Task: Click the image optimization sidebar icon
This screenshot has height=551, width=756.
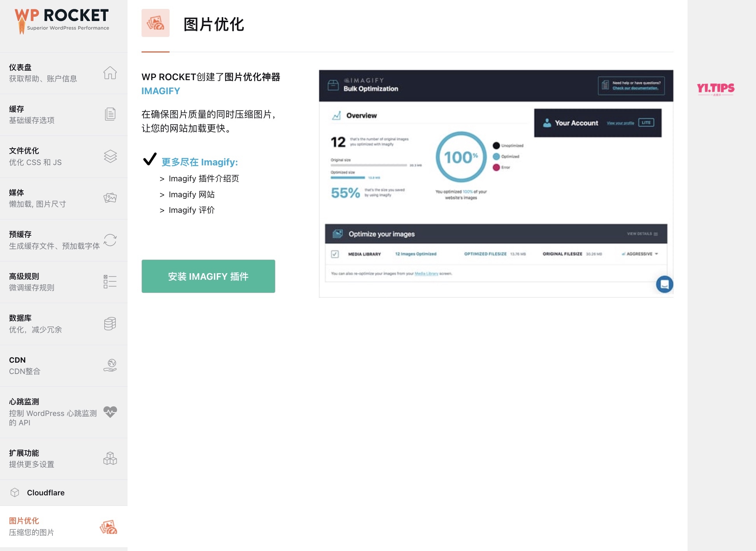Action: pos(108,527)
